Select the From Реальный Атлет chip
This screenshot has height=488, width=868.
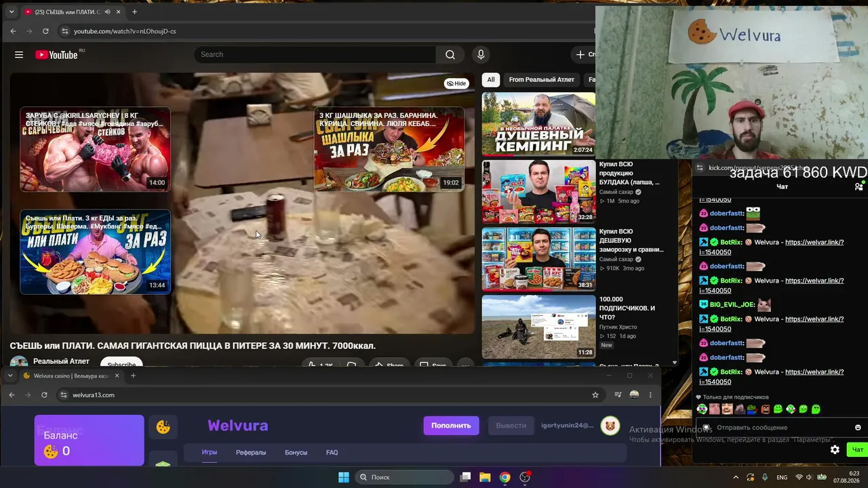[x=541, y=80]
